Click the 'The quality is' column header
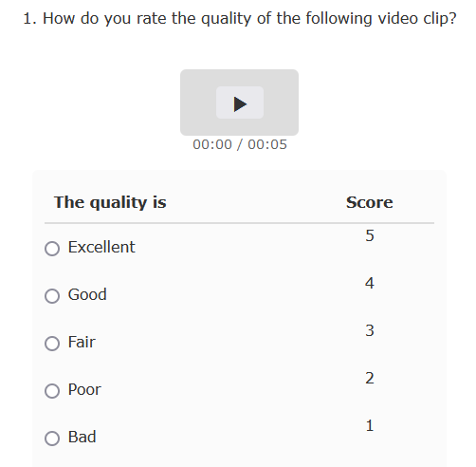 pos(110,202)
